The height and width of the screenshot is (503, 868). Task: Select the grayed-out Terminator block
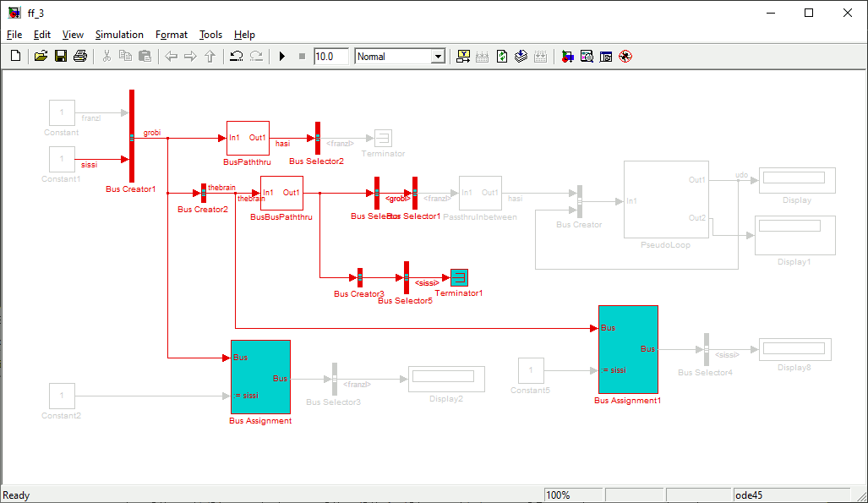pyautogui.click(x=383, y=138)
